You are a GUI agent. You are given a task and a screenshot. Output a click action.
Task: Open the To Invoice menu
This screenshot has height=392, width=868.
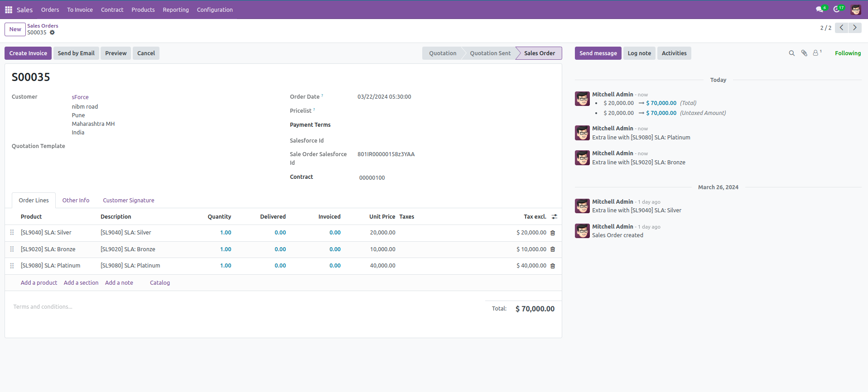coord(80,10)
